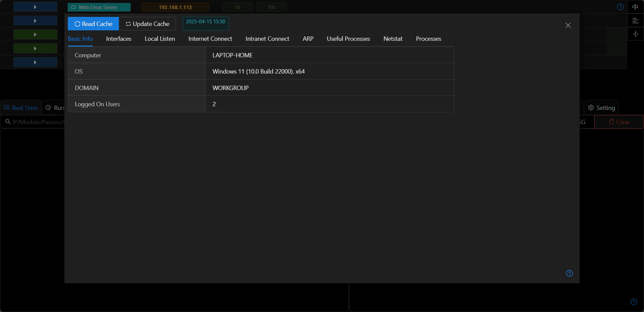Open the ARP tab

(x=308, y=39)
